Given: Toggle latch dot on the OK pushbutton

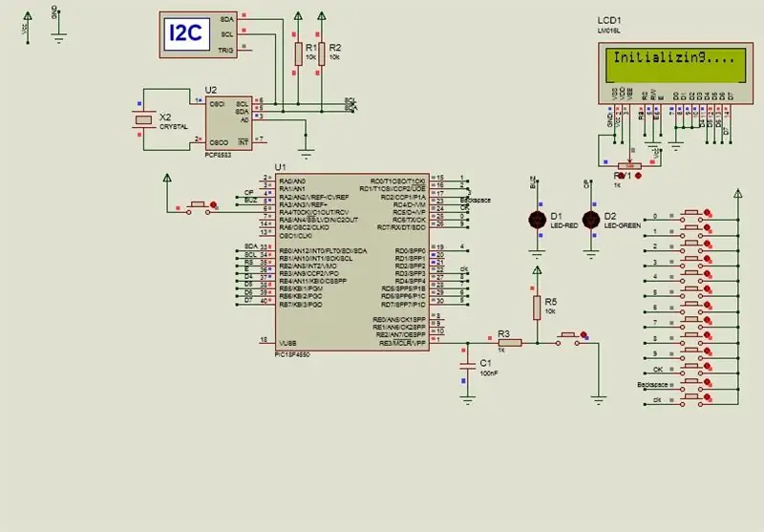Looking at the screenshot, I should [707, 367].
